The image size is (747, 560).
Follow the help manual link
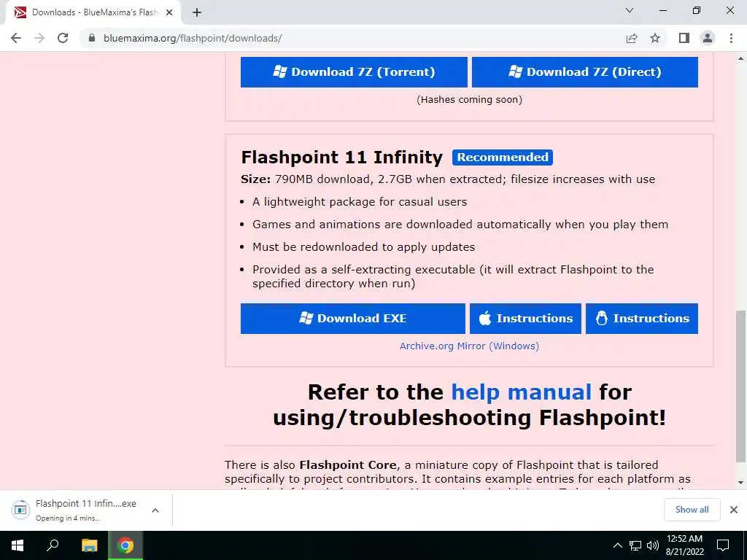coord(521,392)
